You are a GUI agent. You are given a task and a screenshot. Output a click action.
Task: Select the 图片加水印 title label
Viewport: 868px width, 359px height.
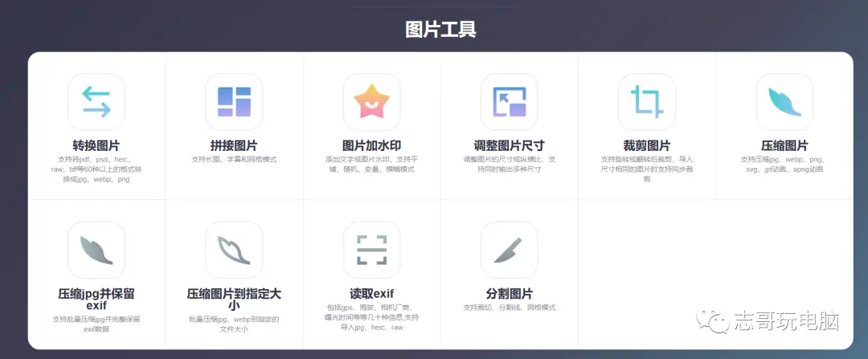371,145
